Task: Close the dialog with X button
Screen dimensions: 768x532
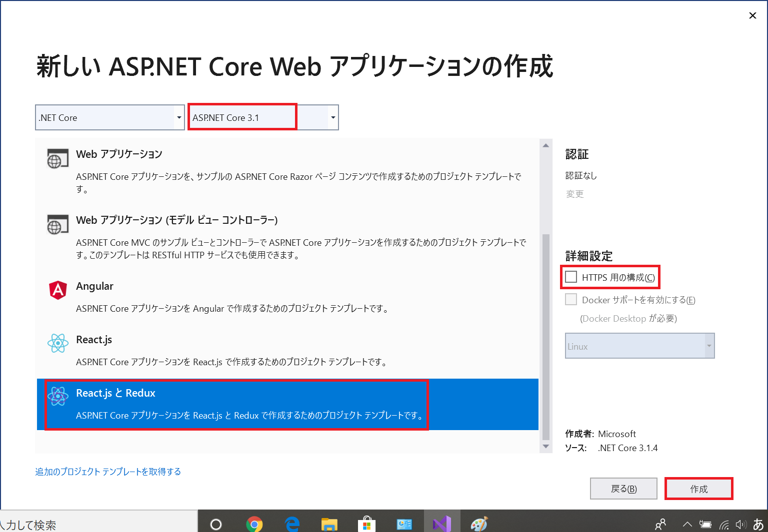Action: (752, 15)
